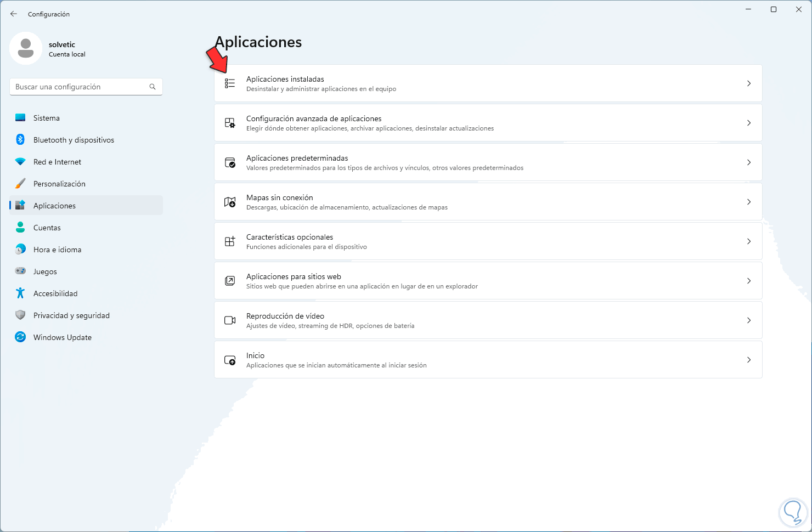The width and height of the screenshot is (812, 532).
Task: Select Red e Internet in sidebar
Action: (x=86, y=162)
